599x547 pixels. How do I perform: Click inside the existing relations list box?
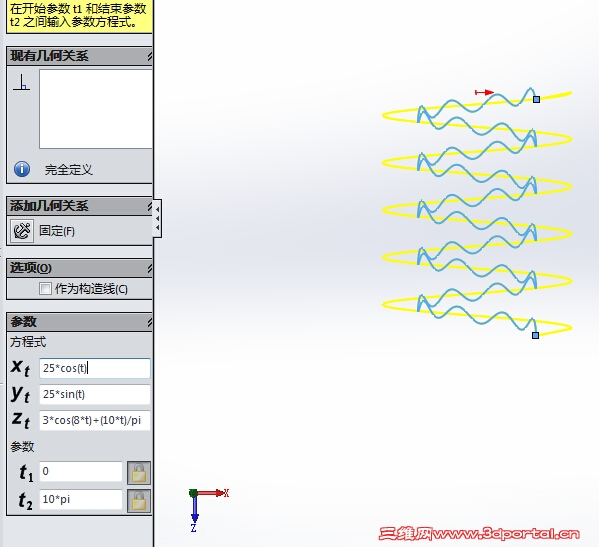click(96, 109)
